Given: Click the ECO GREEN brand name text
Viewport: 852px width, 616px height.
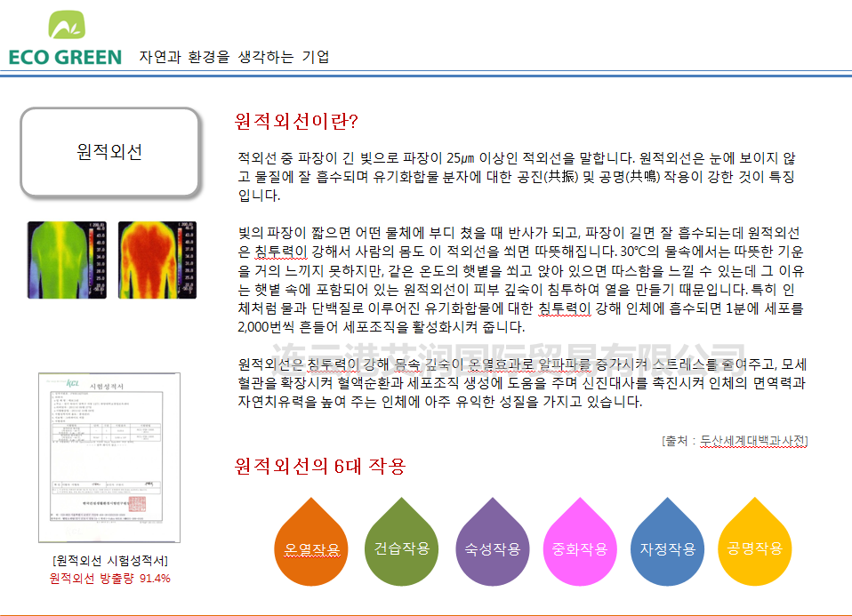Looking at the screenshot, I should (65, 57).
